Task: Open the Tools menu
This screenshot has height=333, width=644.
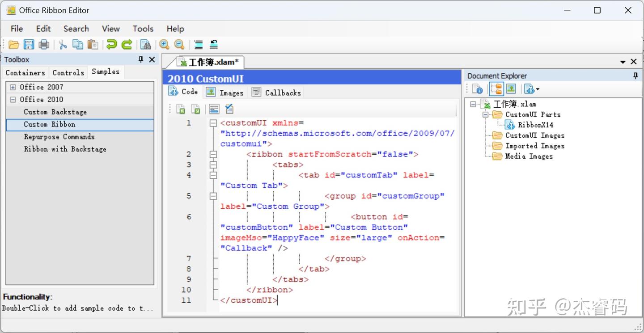Action: click(x=143, y=29)
